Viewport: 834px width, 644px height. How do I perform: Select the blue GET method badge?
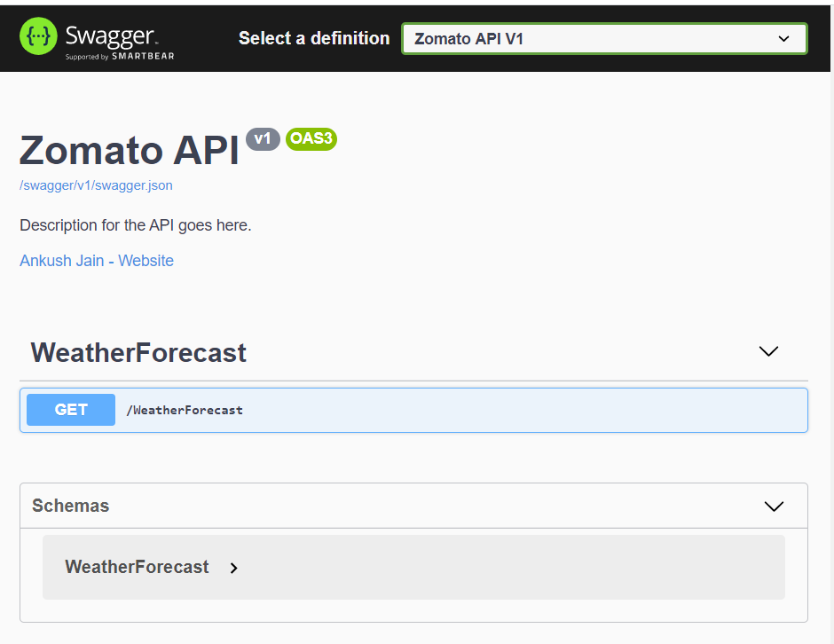coord(70,409)
